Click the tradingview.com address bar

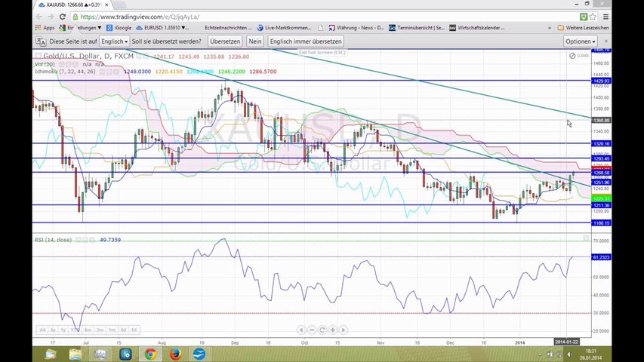coord(325,17)
